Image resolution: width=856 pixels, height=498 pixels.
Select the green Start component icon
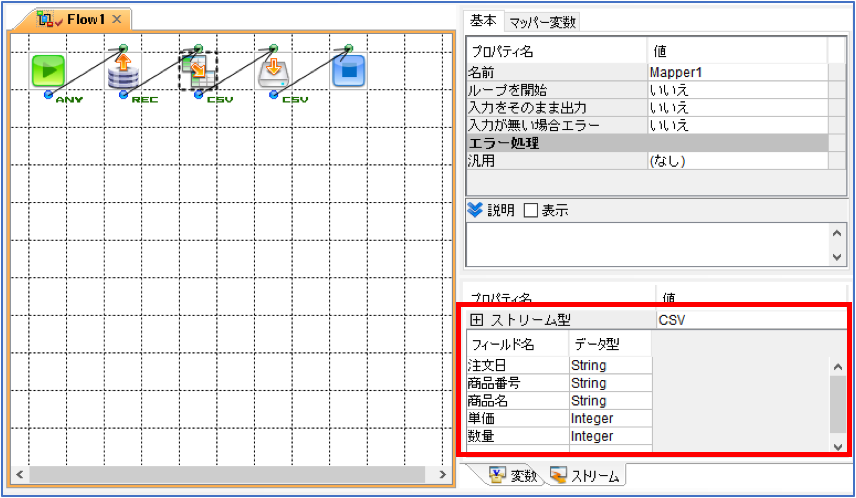click(48, 70)
